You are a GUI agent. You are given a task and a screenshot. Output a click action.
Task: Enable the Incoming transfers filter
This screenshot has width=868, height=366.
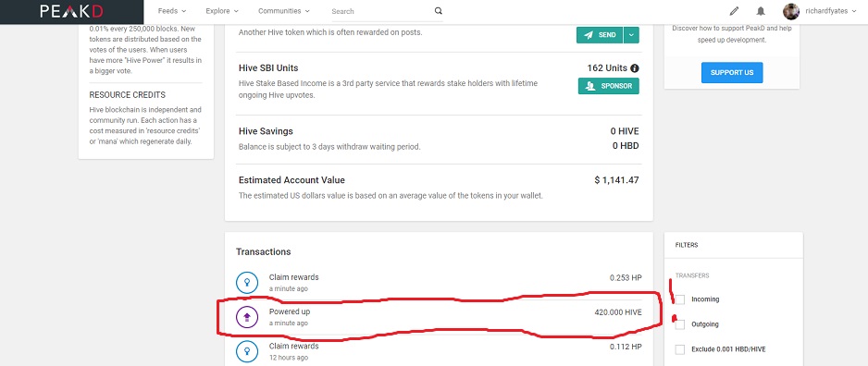click(680, 299)
